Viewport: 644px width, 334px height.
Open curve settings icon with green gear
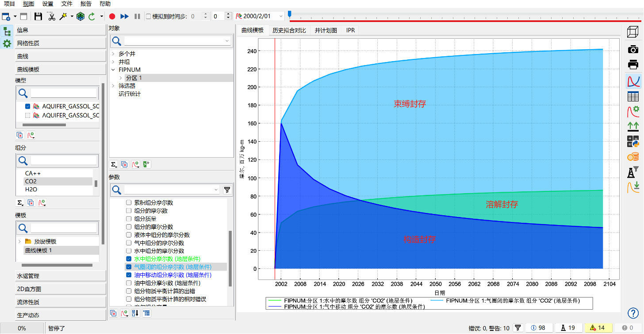click(x=633, y=111)
